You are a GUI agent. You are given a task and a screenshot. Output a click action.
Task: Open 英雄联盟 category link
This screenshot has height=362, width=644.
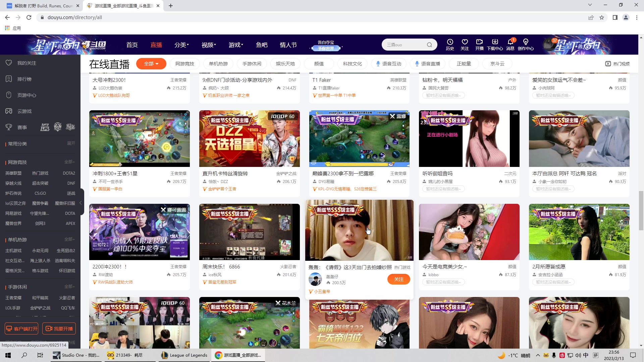pyautogui.click(x=13, y=173)
